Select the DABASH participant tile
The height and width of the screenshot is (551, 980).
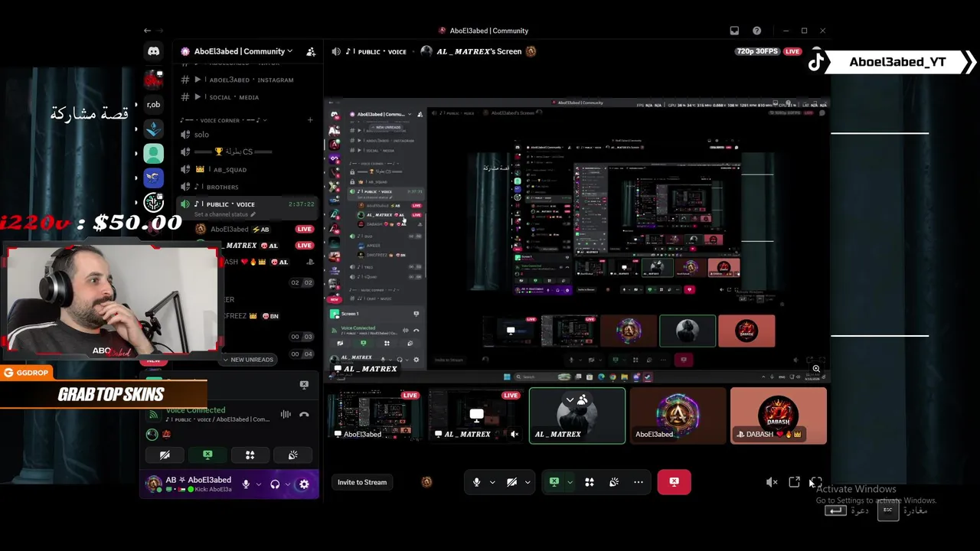(779, 416)
